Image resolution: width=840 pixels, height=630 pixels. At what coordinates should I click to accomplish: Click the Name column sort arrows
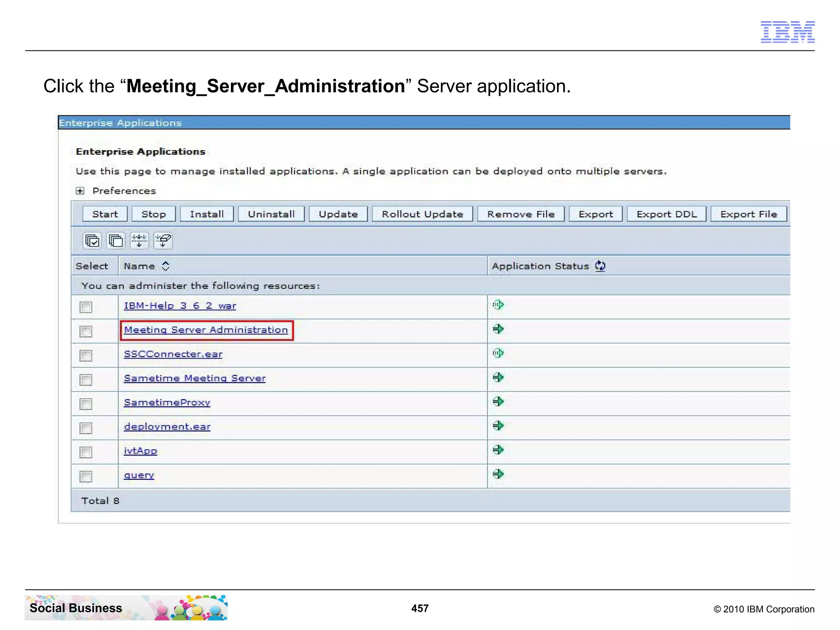coord(166,266)
